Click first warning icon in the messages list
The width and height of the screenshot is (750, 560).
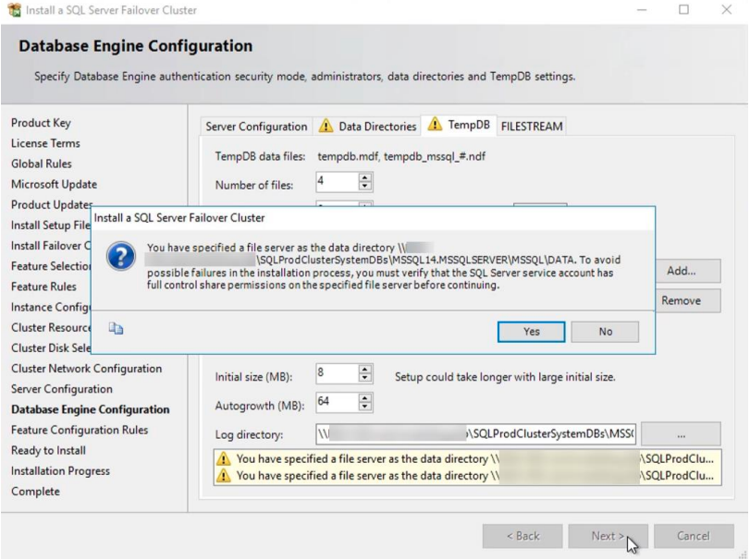tap(223, 458)
